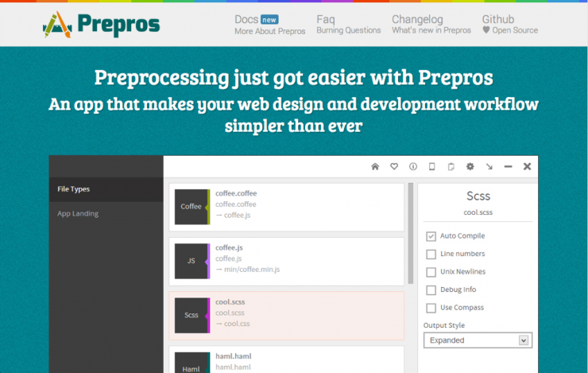
Task: Open the home icon in app toolbar
Action: coord(375,166)
